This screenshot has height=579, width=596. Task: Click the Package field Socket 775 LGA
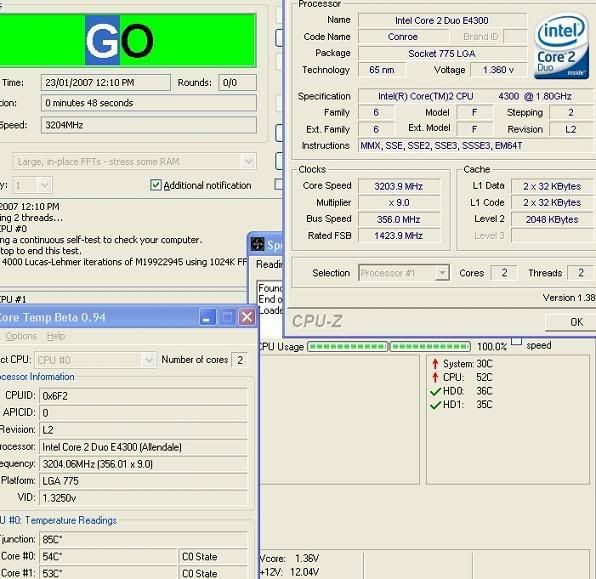click(x=442, y=54)
